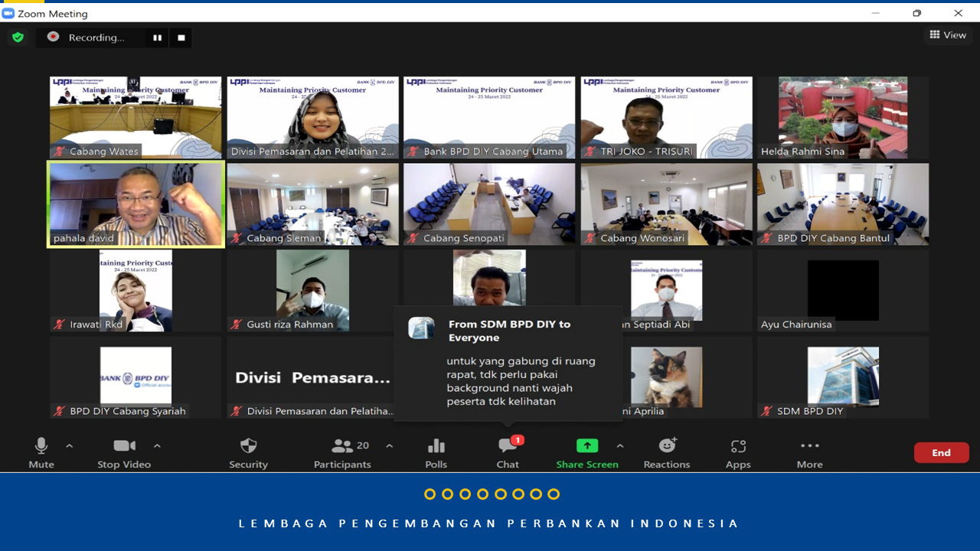Mute the microphone
980x551 pixels.
point(41,453)
